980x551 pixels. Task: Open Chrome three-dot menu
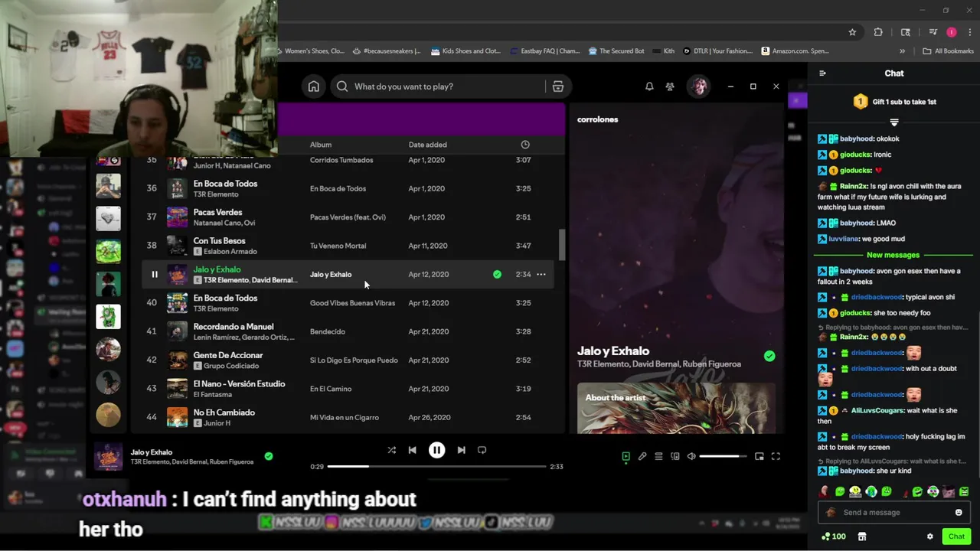pyautogui.click(x=970, y=32)
